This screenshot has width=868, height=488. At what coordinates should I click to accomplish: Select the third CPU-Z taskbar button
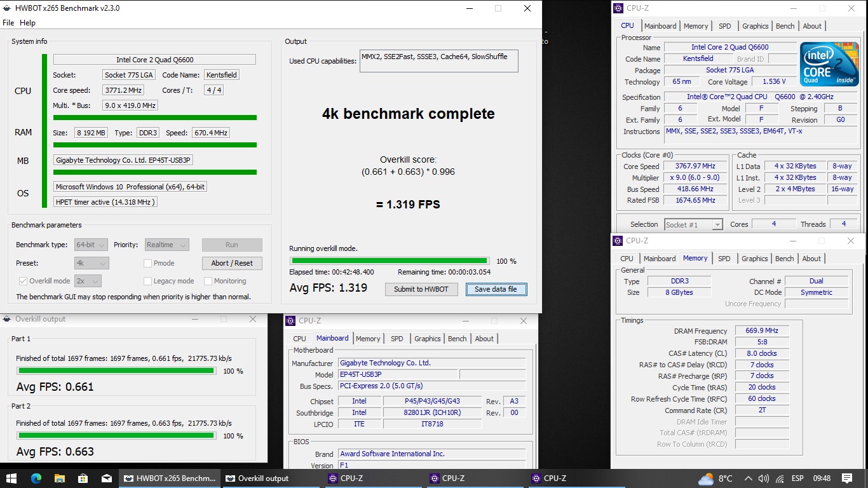click(577, 478)
